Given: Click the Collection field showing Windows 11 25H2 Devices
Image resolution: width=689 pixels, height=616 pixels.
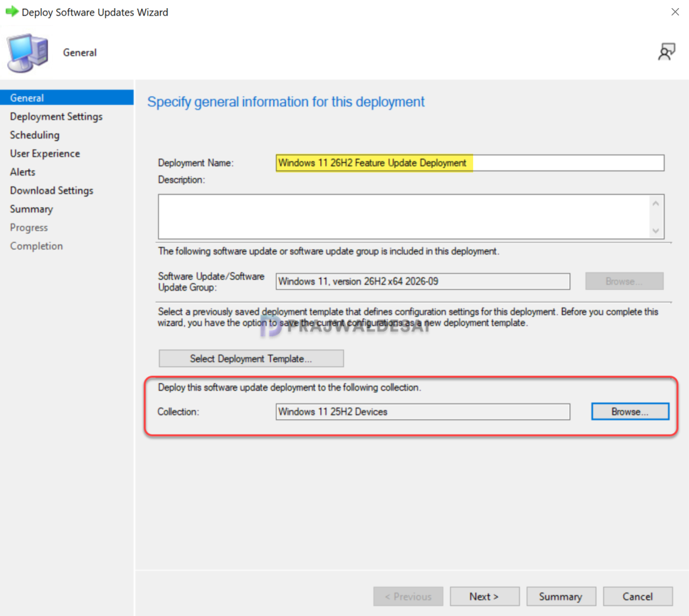Looking at the screenshot, I should 423,412.
